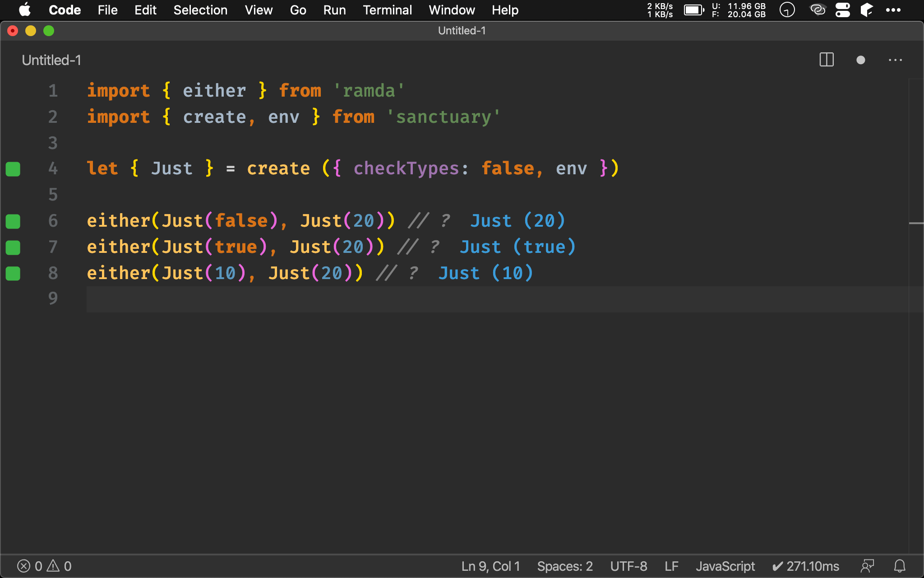Change end of line sequence LF
This screenshot has width=924, height=578.
pyautogui.click(x=671, y=566)
